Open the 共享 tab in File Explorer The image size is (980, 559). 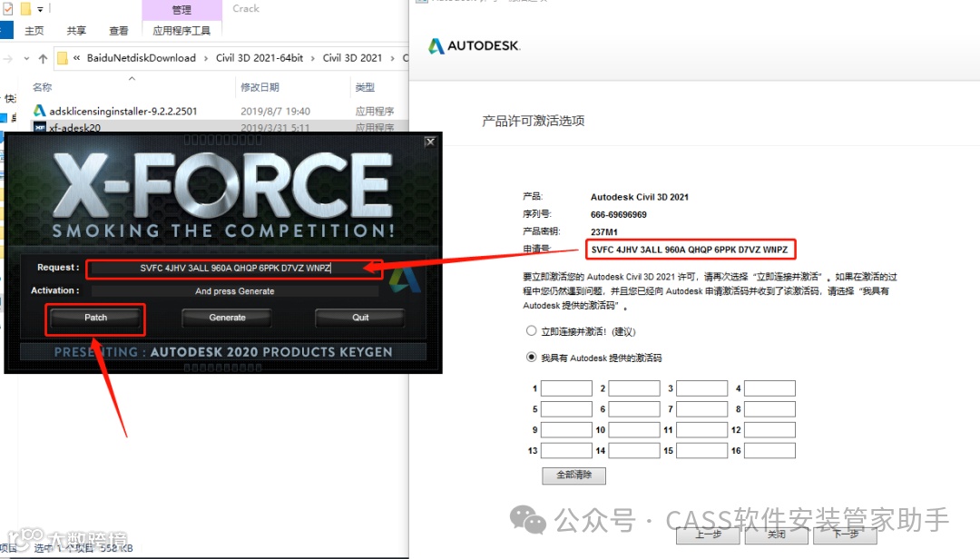76,31
